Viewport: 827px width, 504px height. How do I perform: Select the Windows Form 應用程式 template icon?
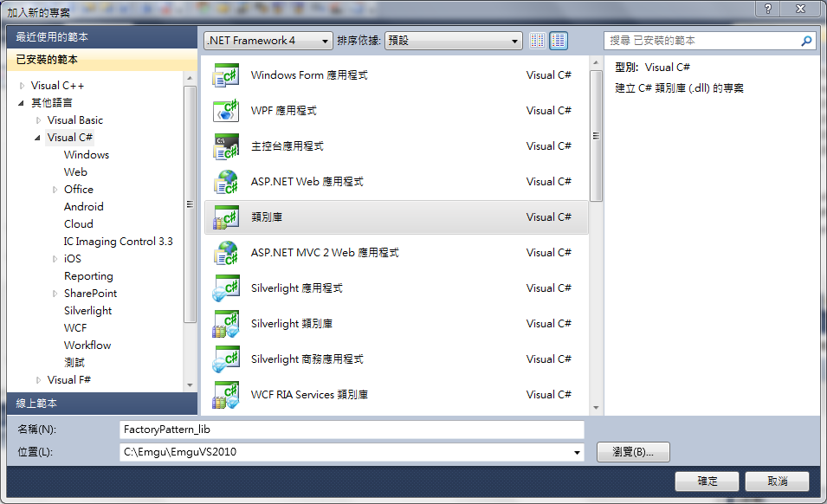click(226, 75)
